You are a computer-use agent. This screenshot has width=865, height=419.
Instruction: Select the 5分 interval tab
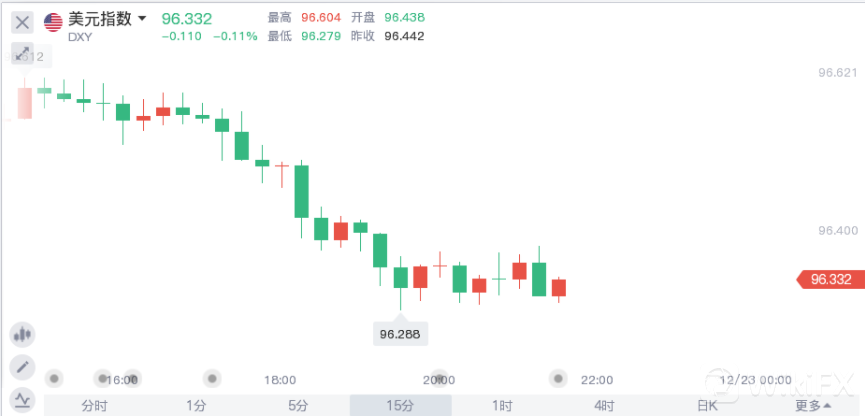298,406
